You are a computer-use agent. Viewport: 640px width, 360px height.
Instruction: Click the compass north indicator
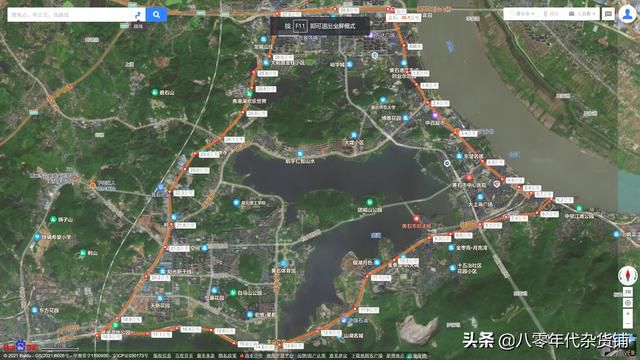tap(628, 275)
